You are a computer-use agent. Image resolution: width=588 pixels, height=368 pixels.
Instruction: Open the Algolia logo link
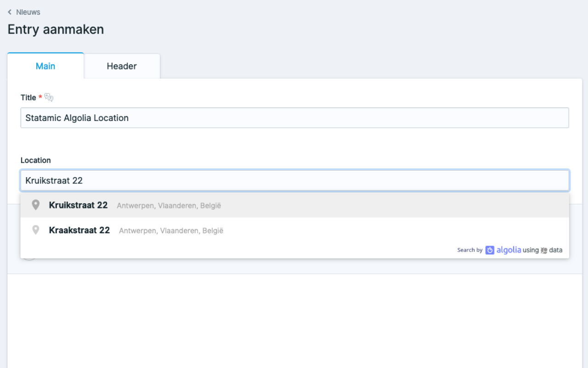coord(503,250)
